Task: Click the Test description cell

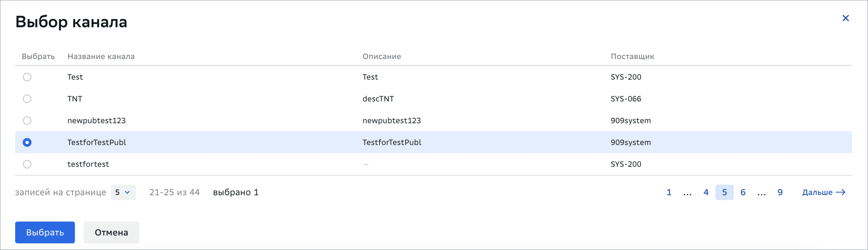Action: coord(370,77)
